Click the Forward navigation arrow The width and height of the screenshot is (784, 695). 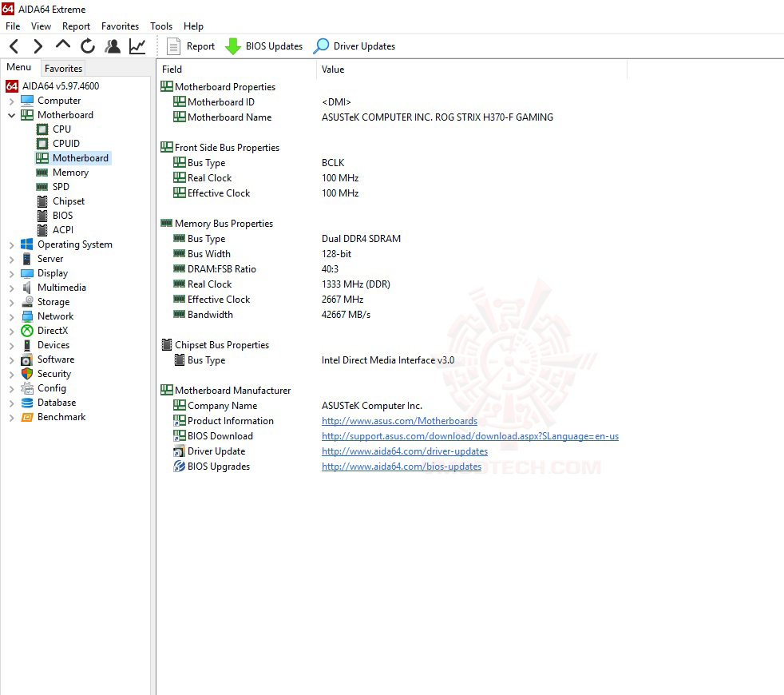(38, 46)
